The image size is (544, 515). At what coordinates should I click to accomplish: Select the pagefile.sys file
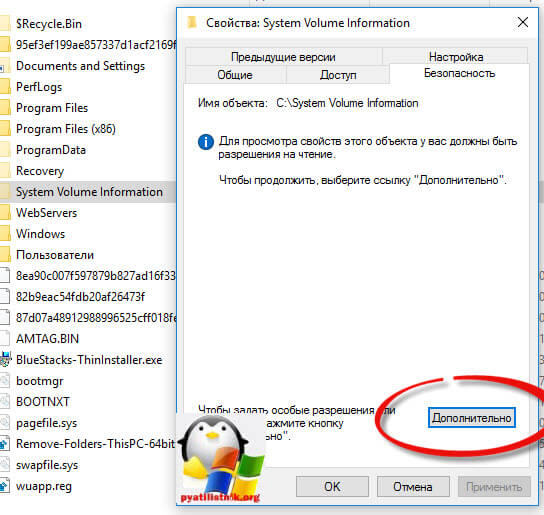[47, 423]
